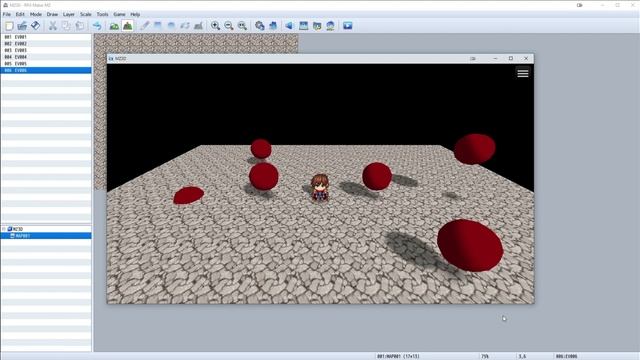This screenshot has width=640, height=360.
Task: Select event 002 EV002 in list
Action: coord(46,43)
